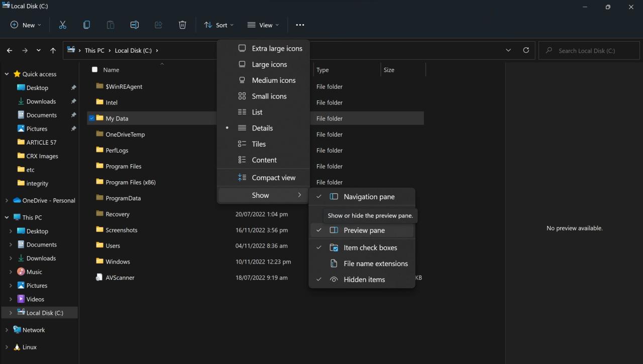643x364 pixels.
Task: Go back with the left arrow
Action: (10, 50)
